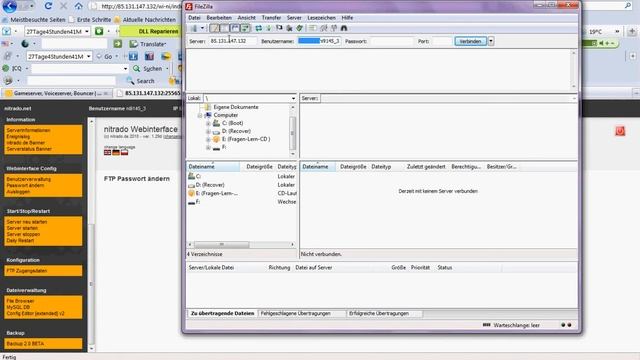Select the D: (Recover) row in local file list

pyautogui.click(x=242, y=185)
